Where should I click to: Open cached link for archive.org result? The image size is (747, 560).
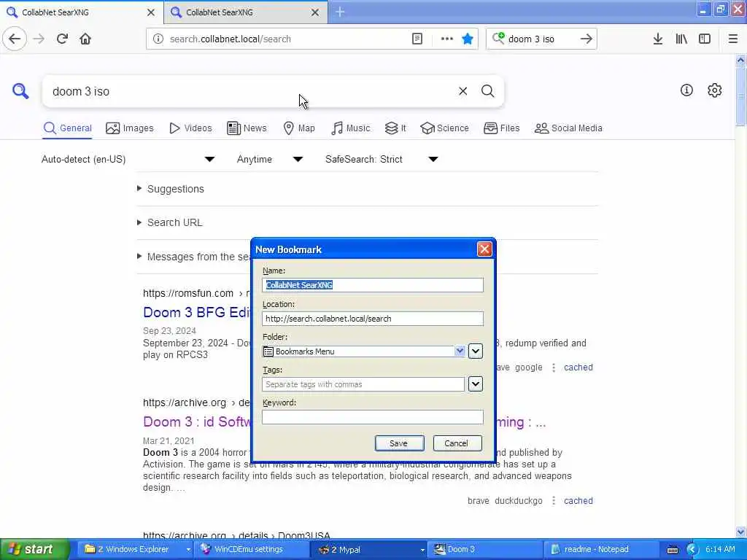pyautogui.click(x=578, y=500)
